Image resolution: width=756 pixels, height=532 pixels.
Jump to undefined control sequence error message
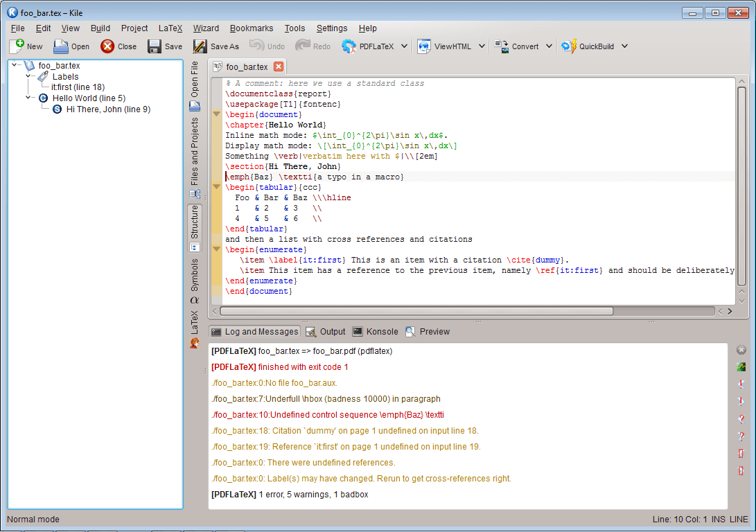(327, 415)
